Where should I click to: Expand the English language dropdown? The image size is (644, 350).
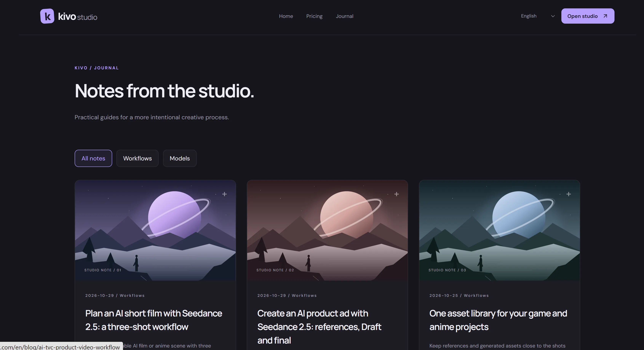point(538,16)
